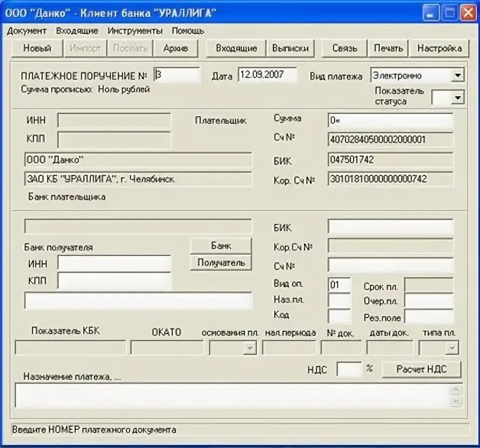Click the recipient КПП field
The width and height of the screenshot is (480, 448).
coord(114,281)
